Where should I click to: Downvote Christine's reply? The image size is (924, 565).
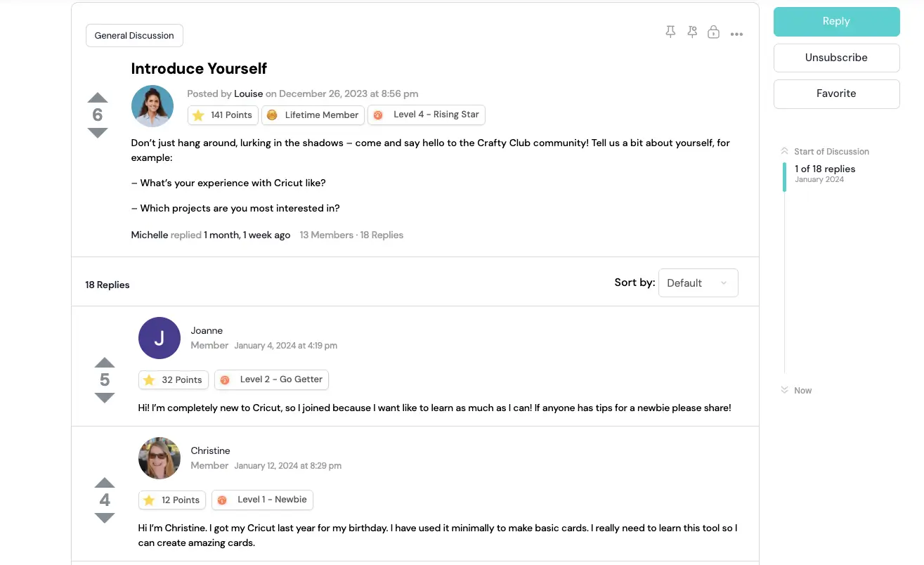coord(105,518)
